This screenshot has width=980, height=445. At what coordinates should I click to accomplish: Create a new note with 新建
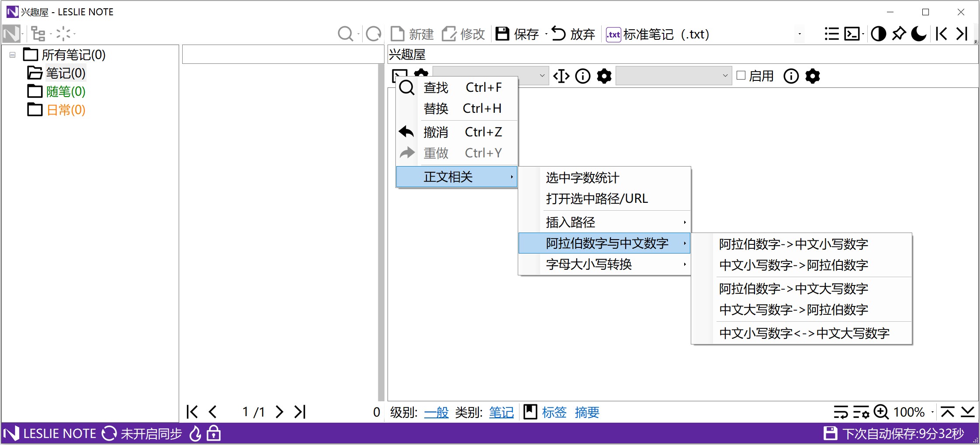(x=412, y=34)
